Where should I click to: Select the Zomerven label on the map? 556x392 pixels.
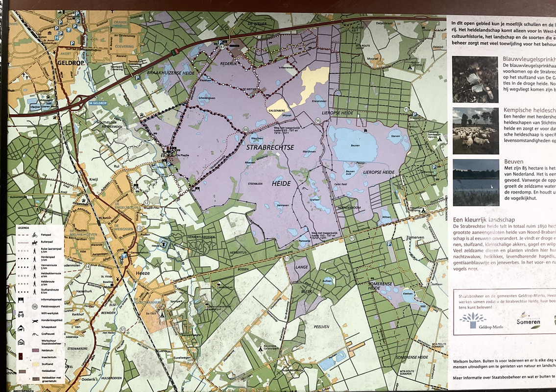(415, 237)
